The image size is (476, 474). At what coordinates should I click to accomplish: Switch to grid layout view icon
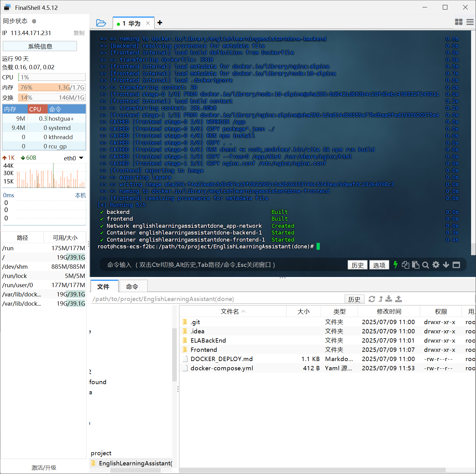pos(459,22)
